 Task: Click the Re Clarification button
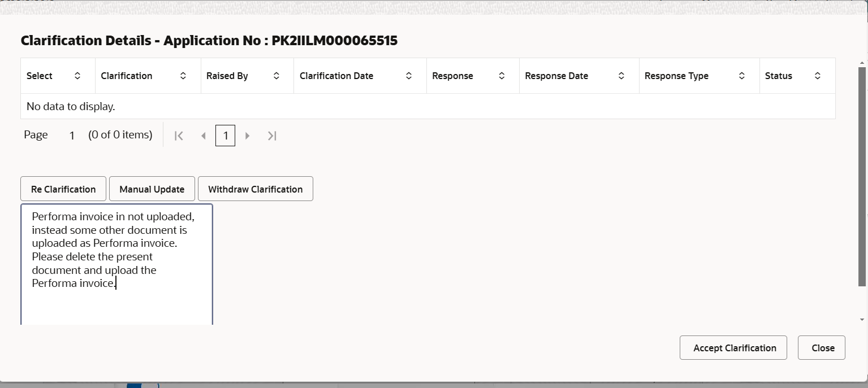click(x=63, y=189)
